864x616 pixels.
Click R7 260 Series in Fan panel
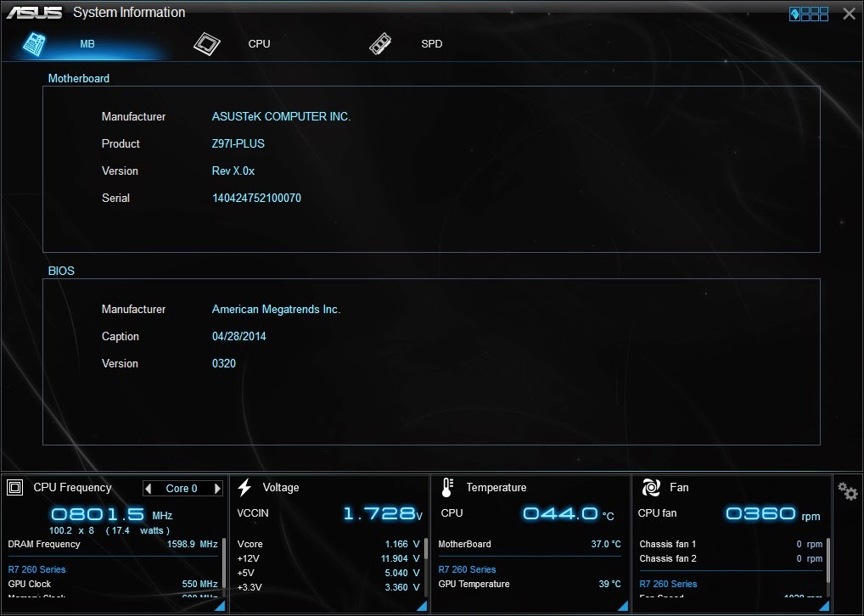(x=669, y=584)
